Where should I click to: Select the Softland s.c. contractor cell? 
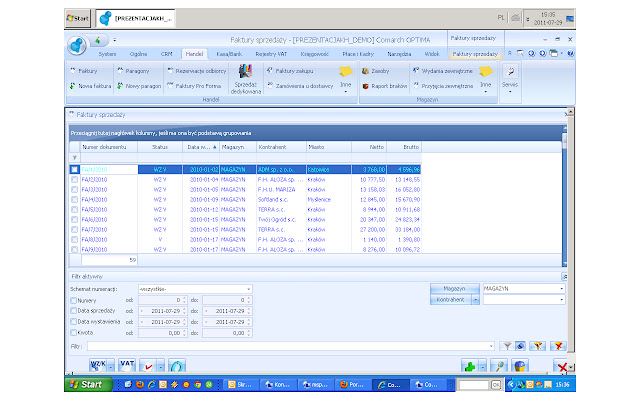click(281, 200)
